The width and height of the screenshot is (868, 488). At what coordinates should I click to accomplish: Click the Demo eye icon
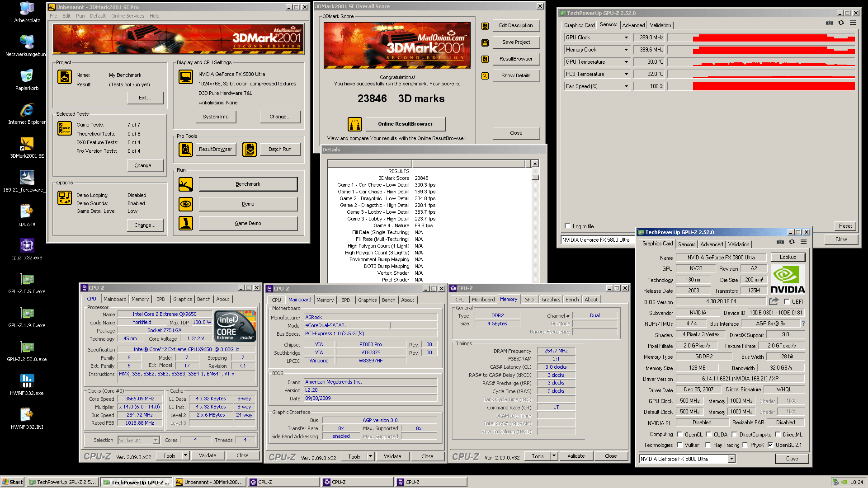[x=186, y=204]
